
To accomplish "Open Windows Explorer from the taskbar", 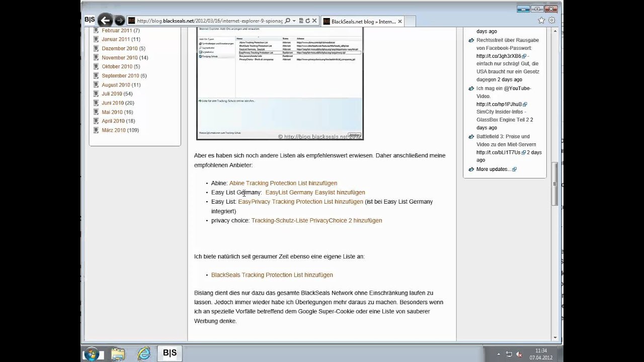I will click(118, 354).
